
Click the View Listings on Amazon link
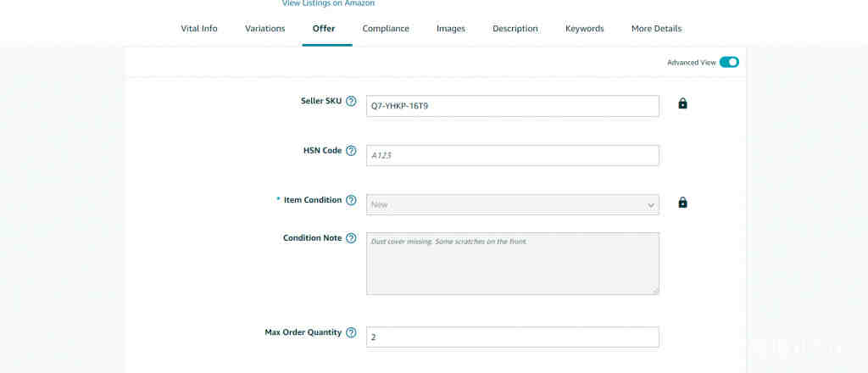328,3
